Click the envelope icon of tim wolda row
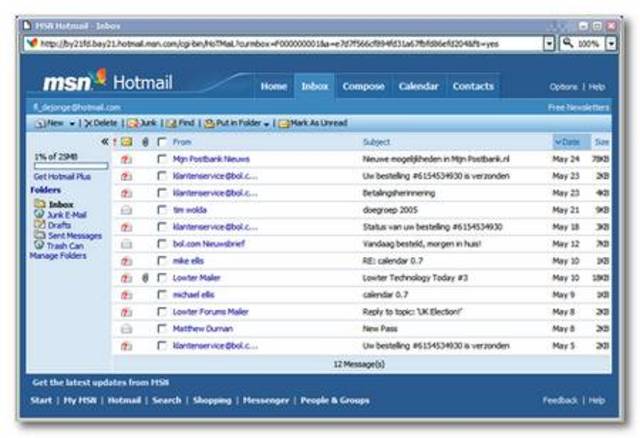This screenshot has height=438, width=640. (127, 210)
